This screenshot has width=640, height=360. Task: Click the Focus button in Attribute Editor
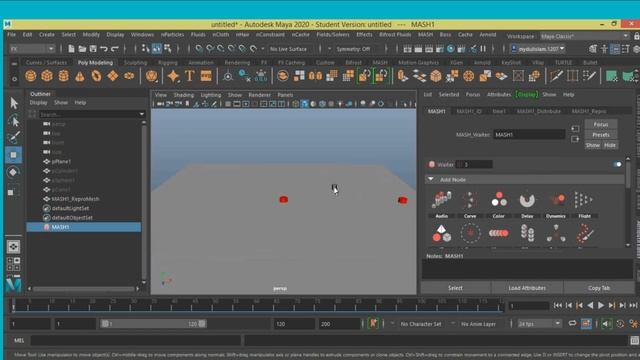(x=601, y=124)
